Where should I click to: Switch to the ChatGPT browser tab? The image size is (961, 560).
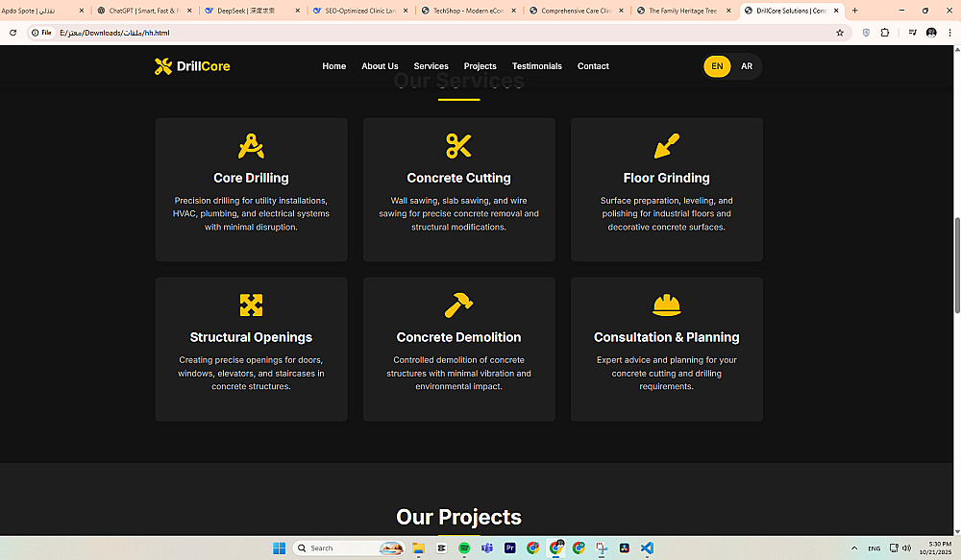144,11
